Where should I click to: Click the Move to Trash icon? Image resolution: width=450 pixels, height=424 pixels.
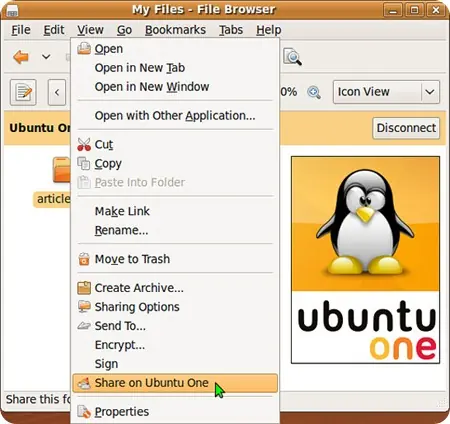[84, 259]
